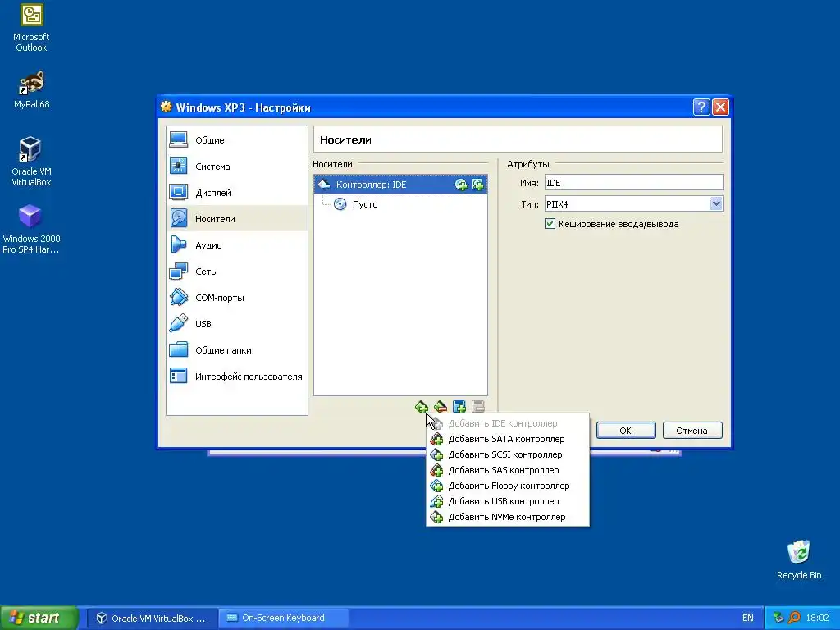The height and width of the screenshot is (630, 840).
Task: Click the 18:02 taskbar clock
Action: coord(818,619)
